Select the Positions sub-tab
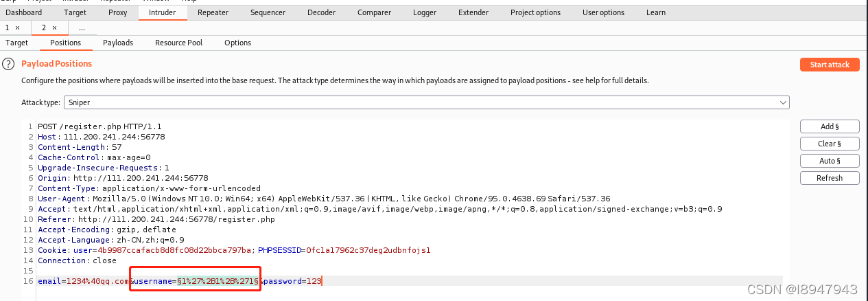 coord(65,43)
